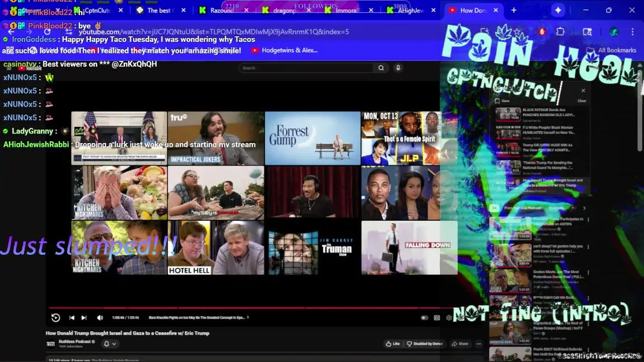Click the replay video button
Image resolution: width=644 pixels, height=362 pixels.
click(x=55, y=317)
